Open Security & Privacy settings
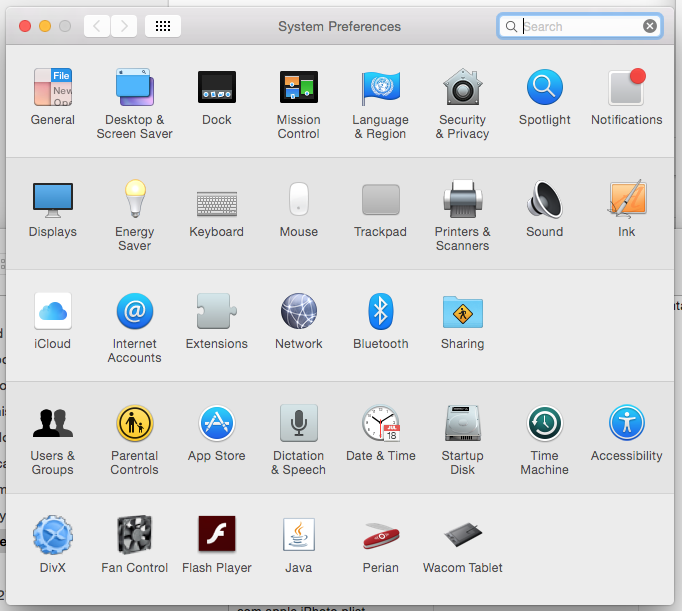682x611 pixels. pos(462,88)
